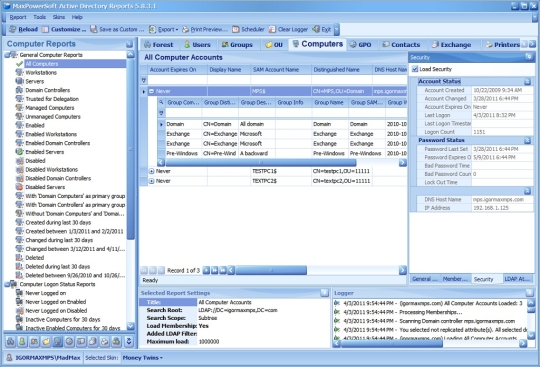Go to next record in navigator
Viewport: 540px width, 367px height.
[x=206, y=271]
